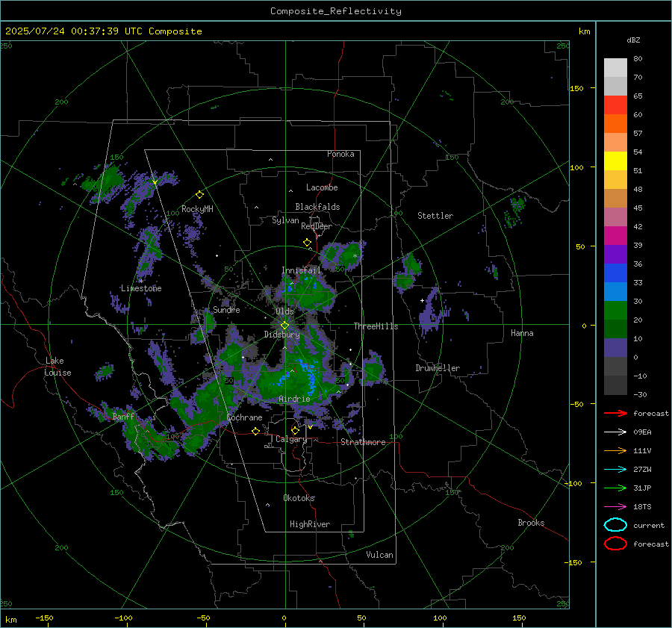The width and height of the screenshot is (672, 628).
Task: Click the Hanna city label
Action: tap(522, 333)
